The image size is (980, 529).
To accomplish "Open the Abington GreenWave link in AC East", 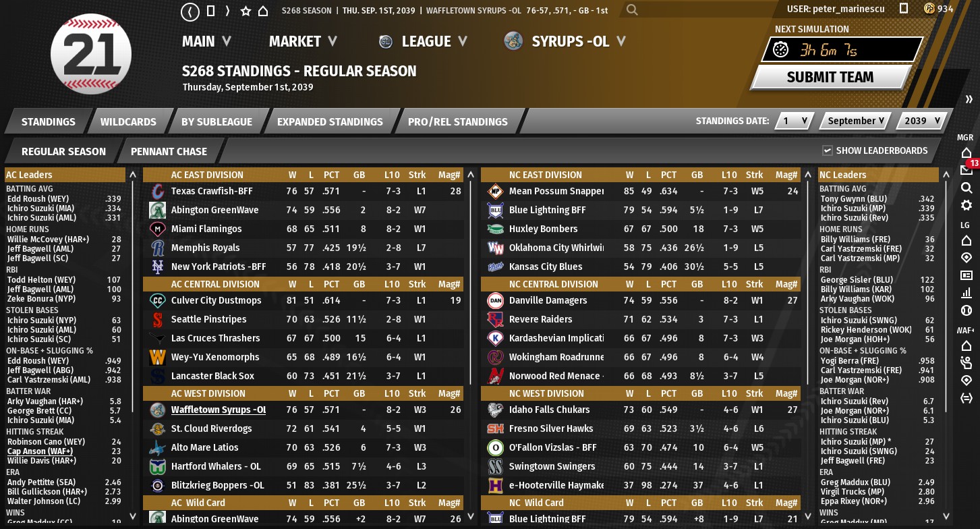I will pyautogui.click(x=214, y=210).
